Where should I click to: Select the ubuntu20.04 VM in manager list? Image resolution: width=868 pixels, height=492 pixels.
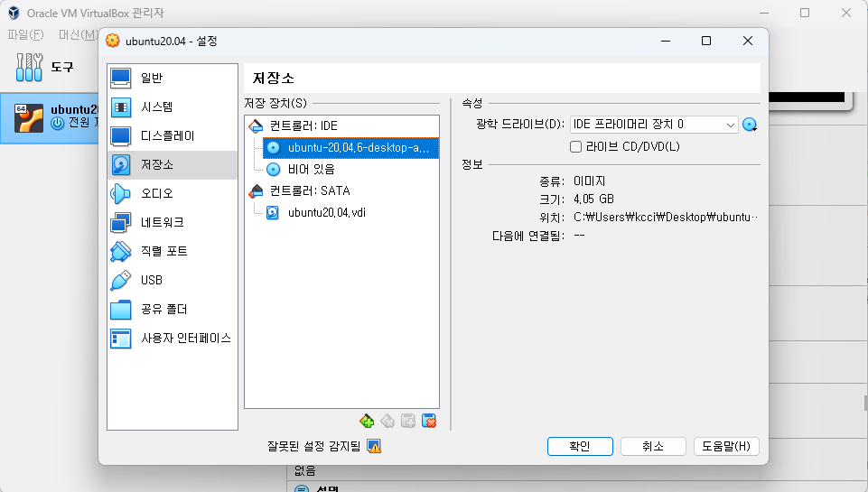50,118
